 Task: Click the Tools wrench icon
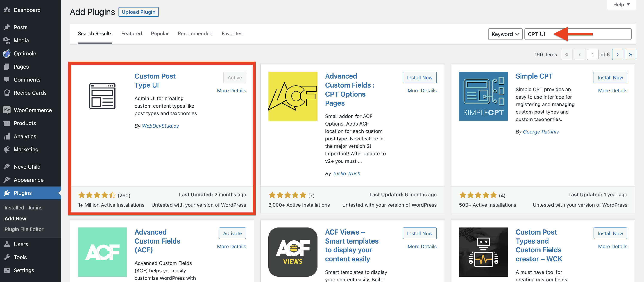[x=7, y=257]
